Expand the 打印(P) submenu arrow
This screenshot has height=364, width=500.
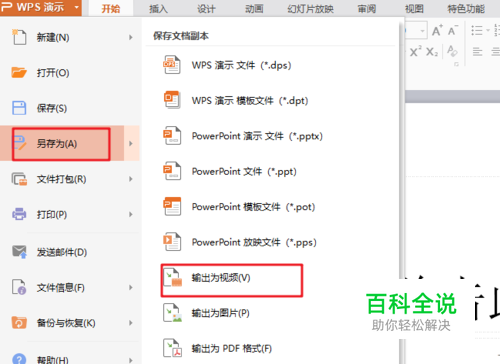click(x=131, y=215)
